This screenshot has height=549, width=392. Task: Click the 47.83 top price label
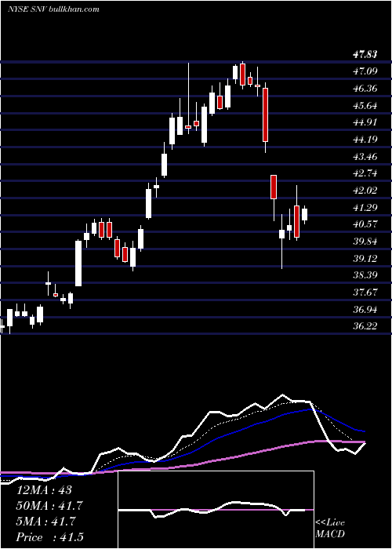click(365, 54)
